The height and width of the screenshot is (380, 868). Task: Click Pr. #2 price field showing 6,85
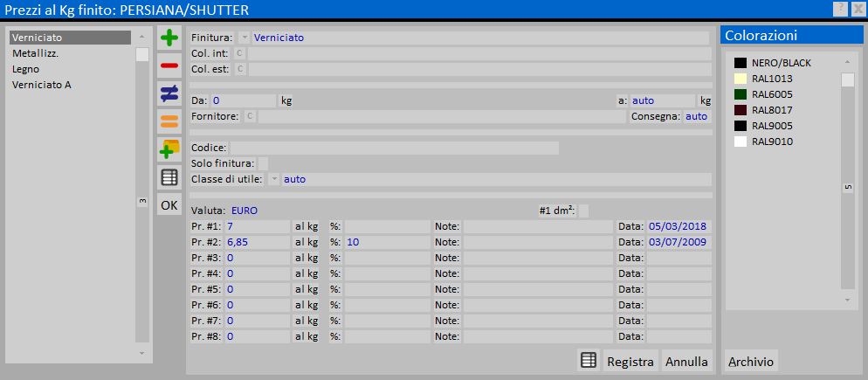tap(258, 242)
